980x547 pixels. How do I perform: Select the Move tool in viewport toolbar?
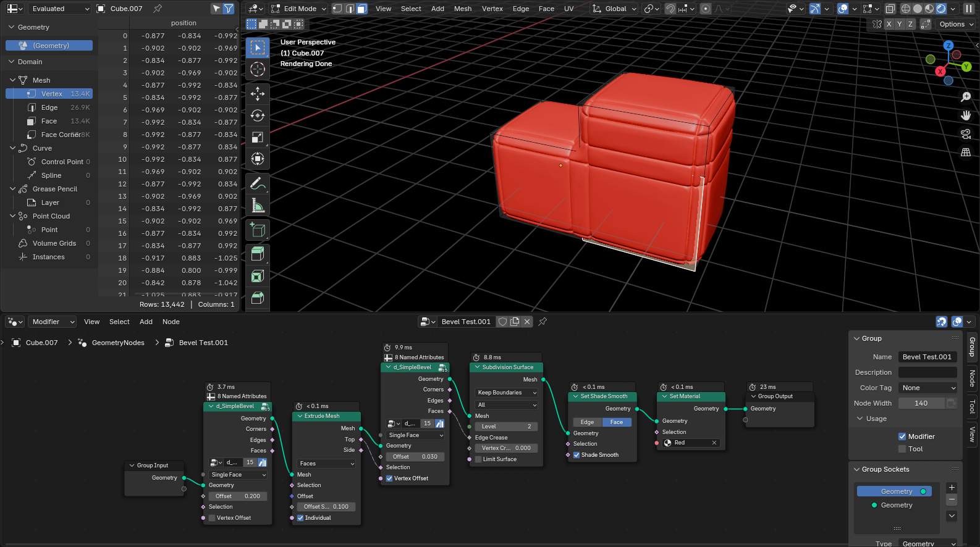258,94
